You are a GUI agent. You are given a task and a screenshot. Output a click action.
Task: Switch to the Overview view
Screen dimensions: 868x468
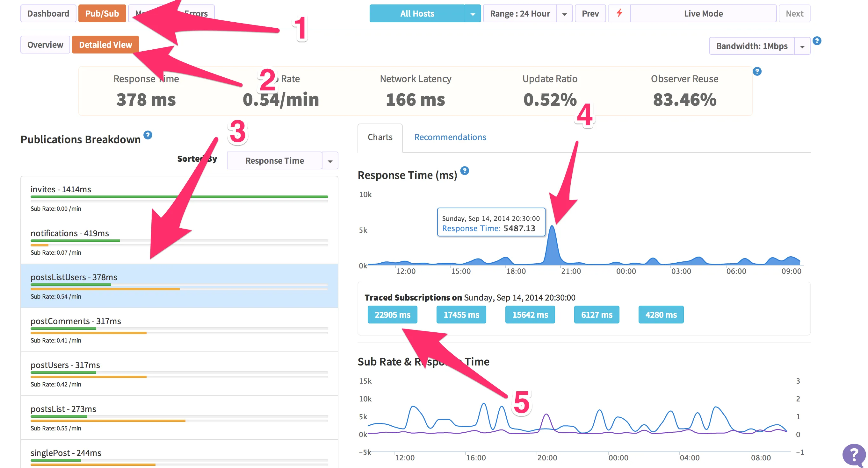(45, 45)
